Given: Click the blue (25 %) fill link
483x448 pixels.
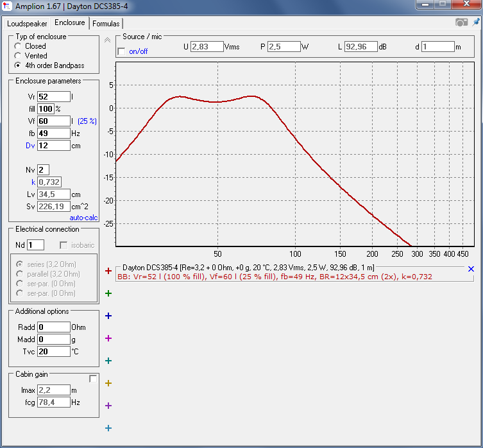Looking at the screenshot, I should [87, 121].
